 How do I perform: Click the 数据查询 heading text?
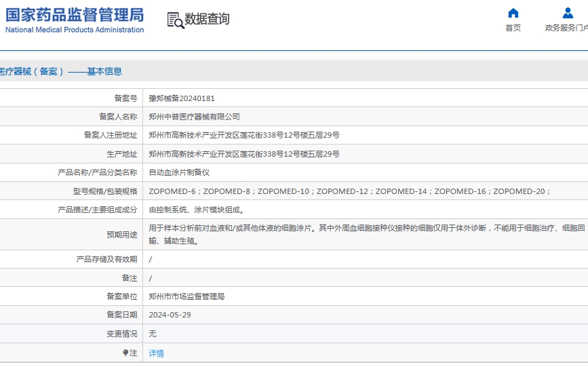[x=207, y=19]
